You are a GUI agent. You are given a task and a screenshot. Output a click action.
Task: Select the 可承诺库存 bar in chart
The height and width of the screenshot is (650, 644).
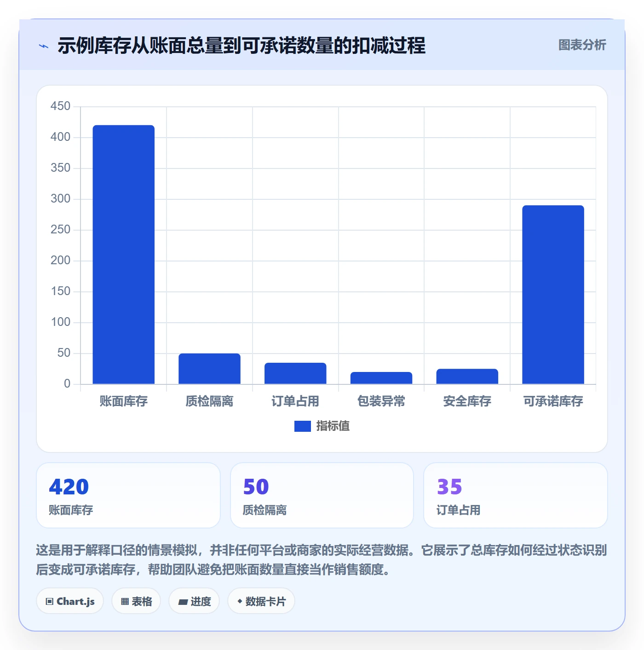click(x=553, y=295)
